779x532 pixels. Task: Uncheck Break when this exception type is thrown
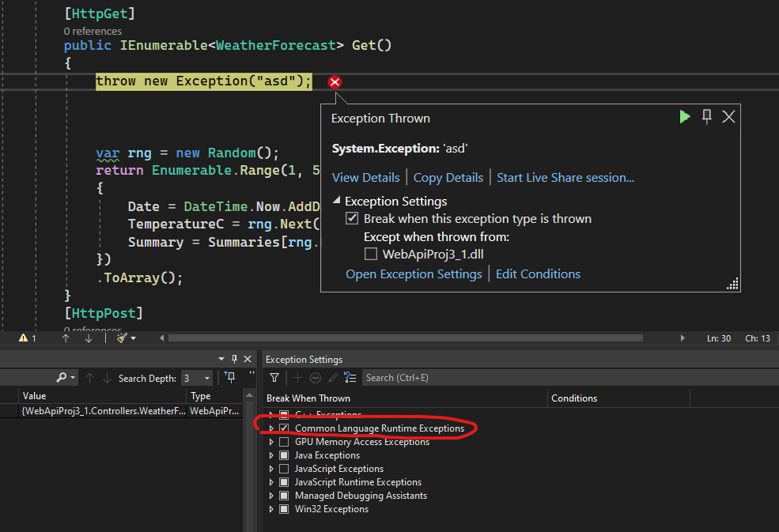(x=352, y=218)
